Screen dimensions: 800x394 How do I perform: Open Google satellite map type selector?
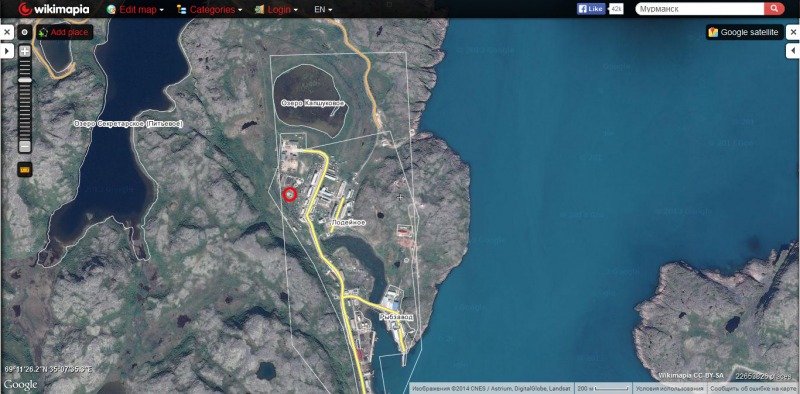pyautogui.click(x=744, y=32)
